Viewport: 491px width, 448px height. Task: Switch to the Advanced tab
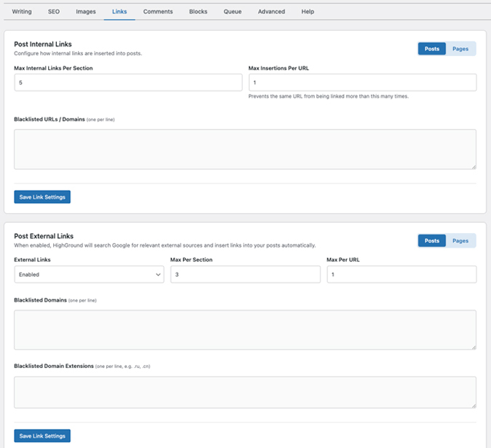(271, 12)
